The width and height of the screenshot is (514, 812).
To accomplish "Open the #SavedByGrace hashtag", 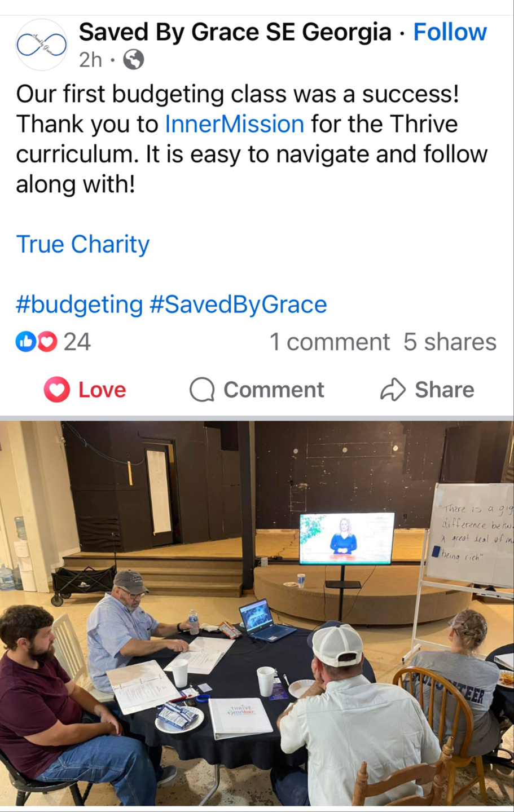I will (238, 304).
